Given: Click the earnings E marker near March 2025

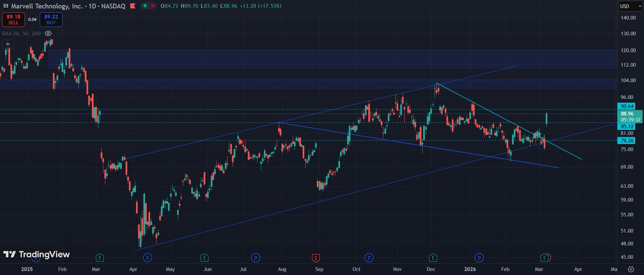Looking at the screenshot, I should [x=99, y=258].
